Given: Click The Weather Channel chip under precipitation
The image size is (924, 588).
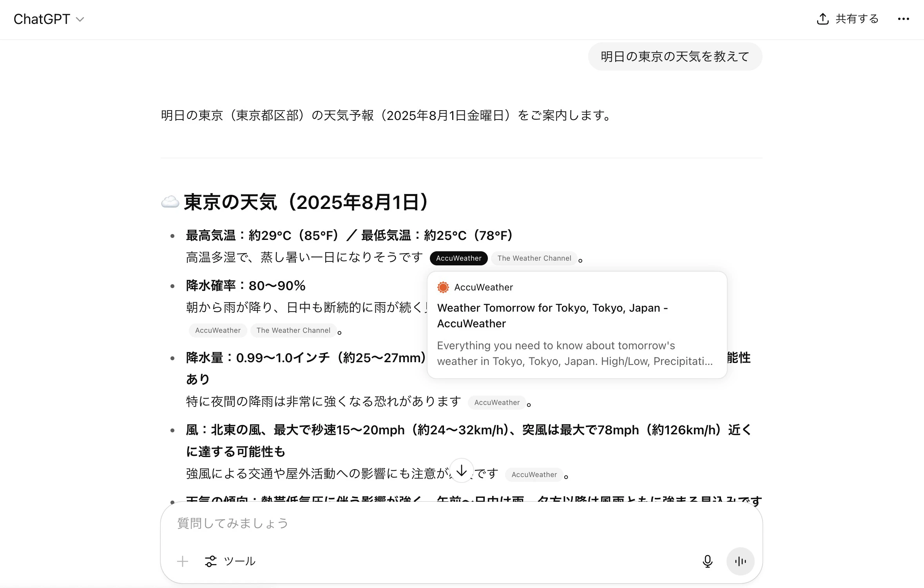Looking at the screenshot, I should pyautogui.click(x=293, y=330).
